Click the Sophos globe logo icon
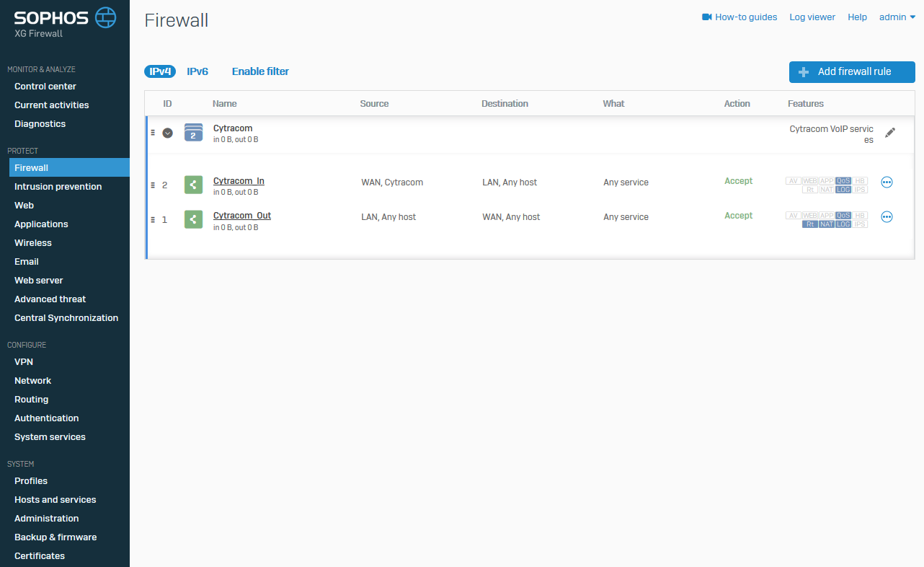The height and width of the screenshot is (567, 924). [x=105, y=17]
